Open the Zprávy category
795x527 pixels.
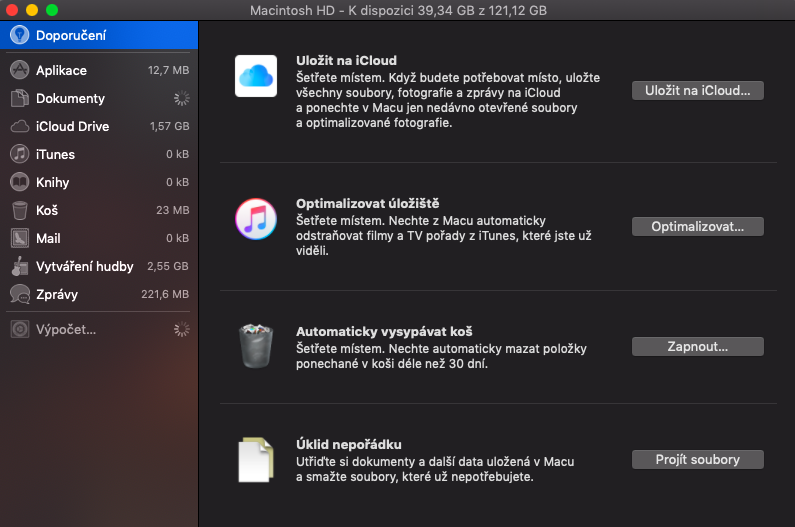[x=99, y=294]
